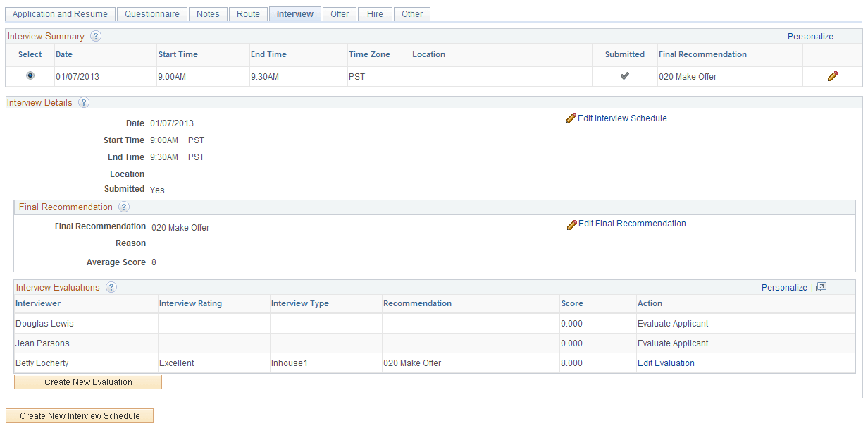Open the Notes tab

tap(208, 13)
